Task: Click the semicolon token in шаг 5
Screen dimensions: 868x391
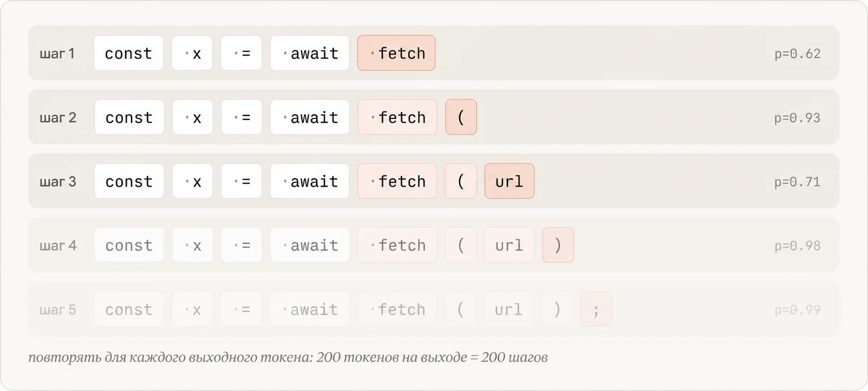Action: pyautogui.click(x=596, y=309)
